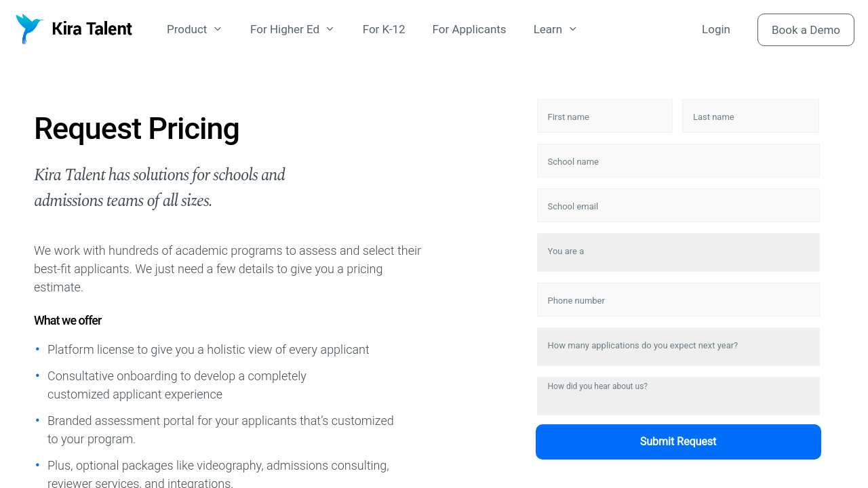
Task: Click the Login link
Action: (715, 29)
